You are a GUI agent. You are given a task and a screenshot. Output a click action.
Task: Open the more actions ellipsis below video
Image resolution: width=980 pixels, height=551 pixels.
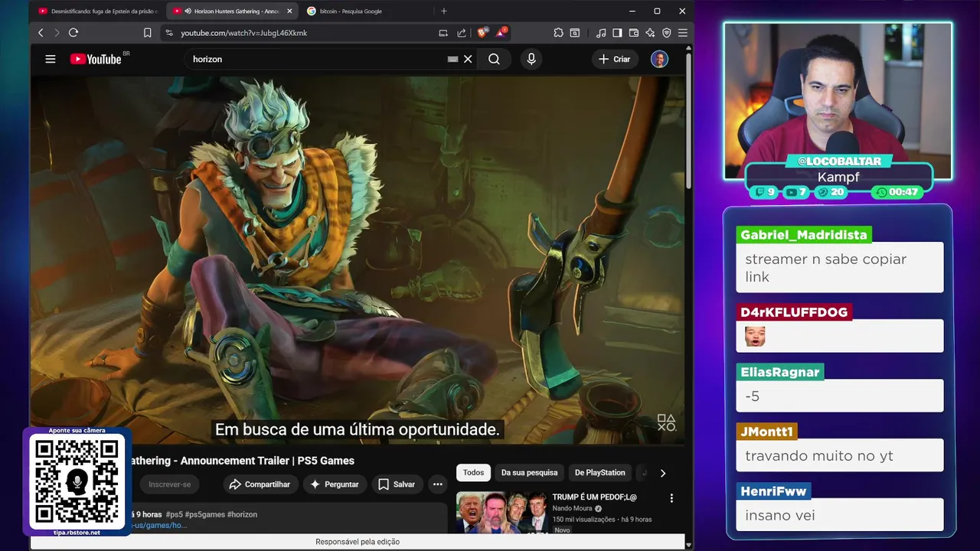coord(437,484)
